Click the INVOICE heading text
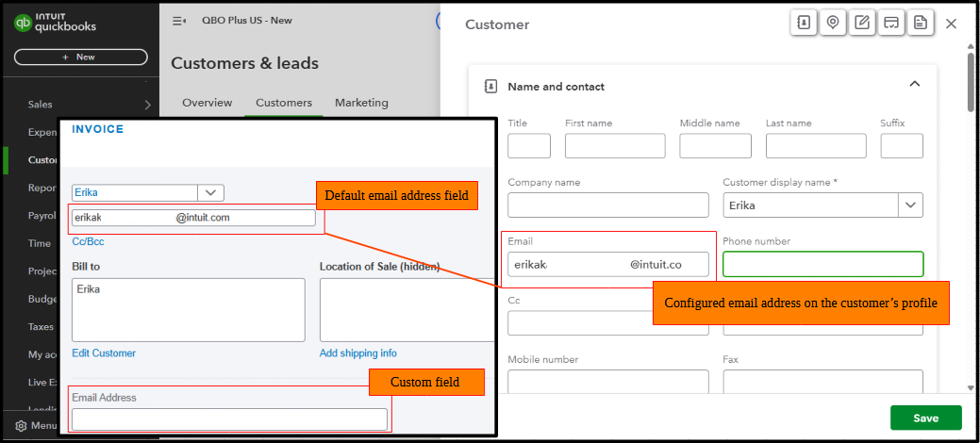This screenshot has height=443, width=980. tap(97, 129)
